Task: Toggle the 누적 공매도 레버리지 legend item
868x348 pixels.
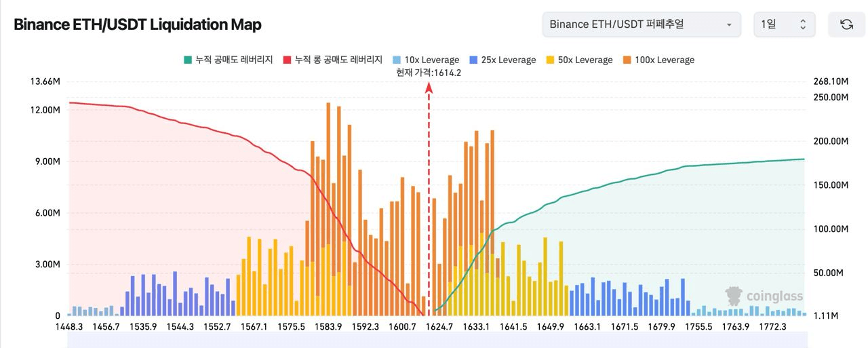Action: click(228, 60)
